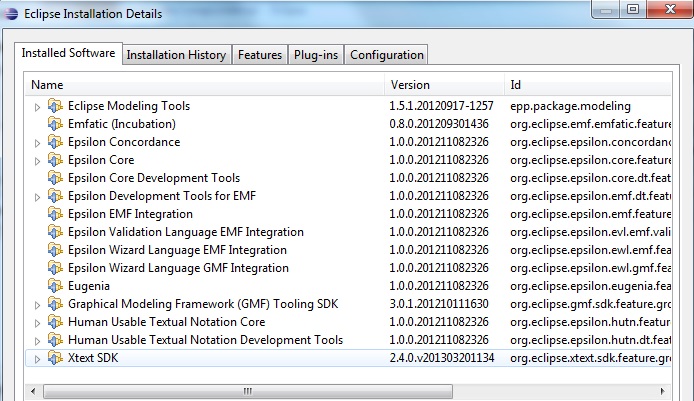The image size is (694, 401).
Task: Click the Eugenia feature icon
Action: [55, 286]
